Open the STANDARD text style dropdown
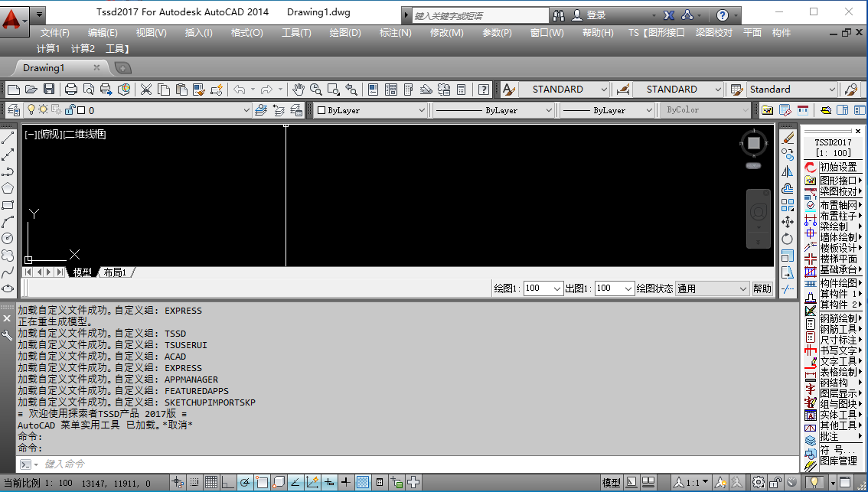Viewport: 868px width, 492px height. 603,89
